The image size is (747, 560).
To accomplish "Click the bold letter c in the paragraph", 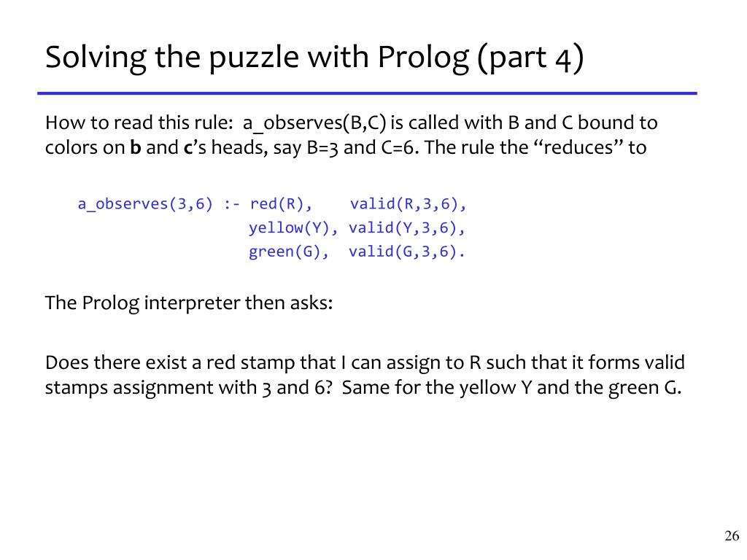I will pyautogui.click(x=187, y=148).
